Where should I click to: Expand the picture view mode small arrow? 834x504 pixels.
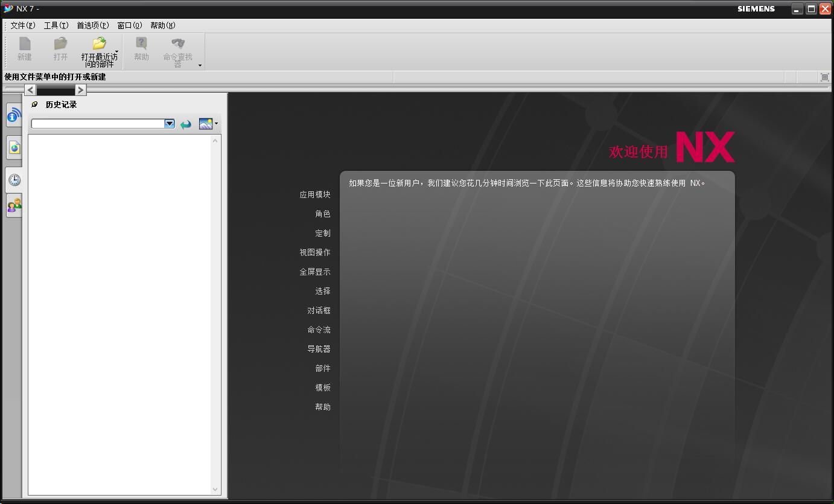(217, 124)
